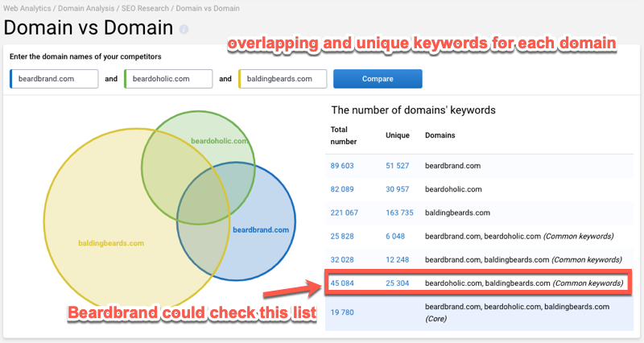Click the Unique column header
This screenshot has width=644, height=343.
click(397, 135)
